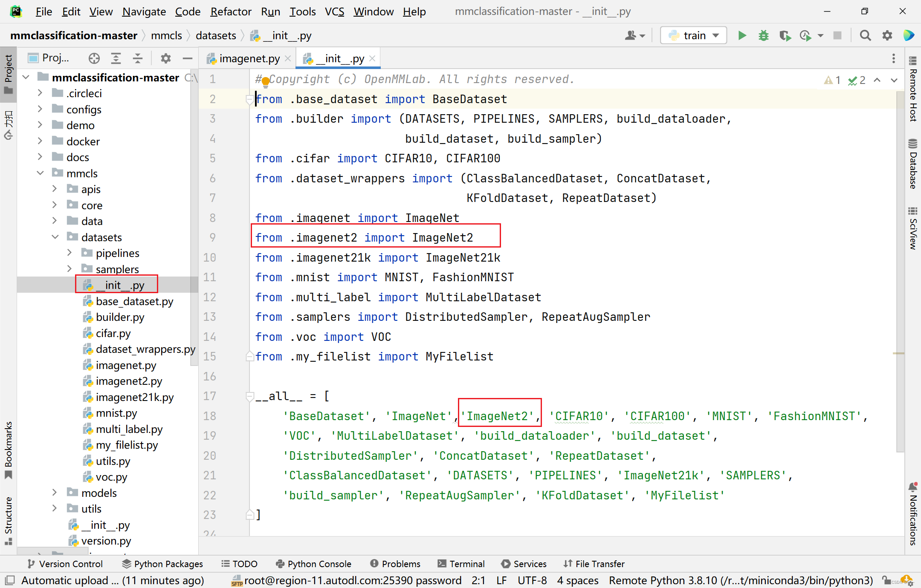Go to next highlighted error
The height and width of the screenshot is (588, 921).
[894, 80]
